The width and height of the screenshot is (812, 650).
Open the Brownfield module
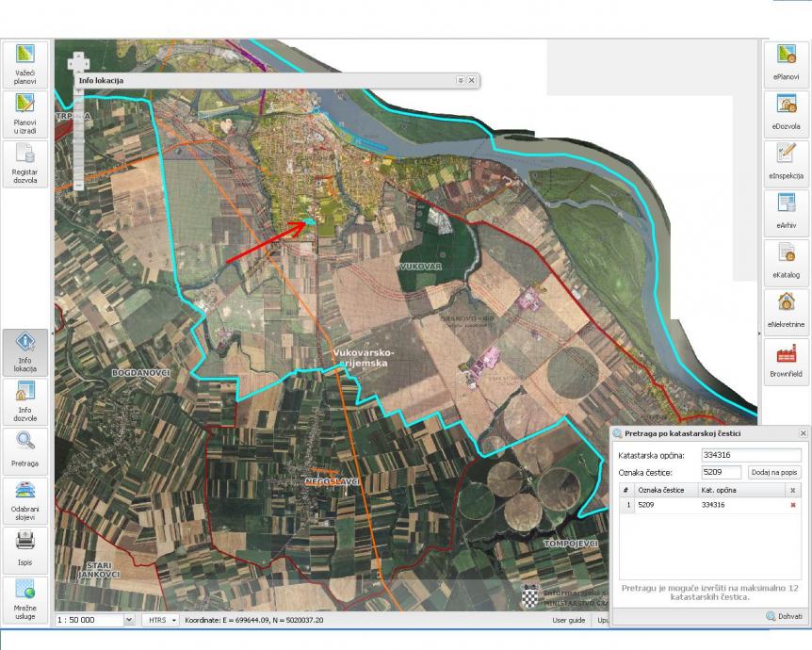pyautogui.click(x=787, y=362)
